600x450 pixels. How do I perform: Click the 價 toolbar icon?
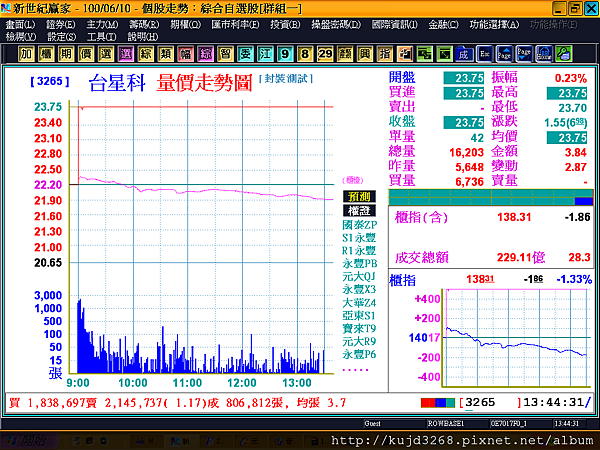86,54
